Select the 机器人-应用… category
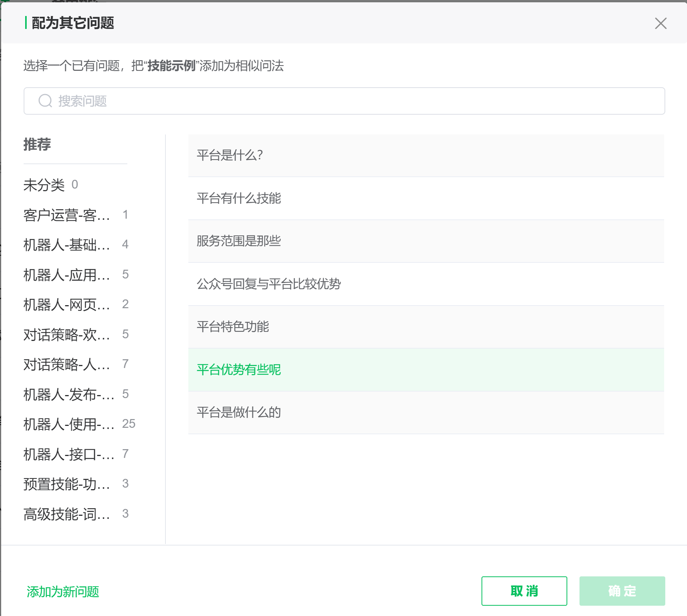Viewport: 687px width, 616px height. (67, 275)
